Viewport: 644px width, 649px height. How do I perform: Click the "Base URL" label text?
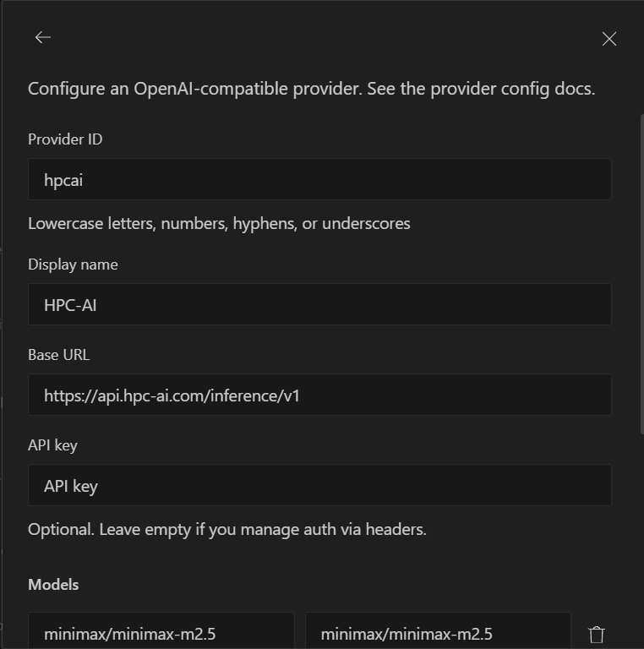pyautogui.click(x=58, y=355)
